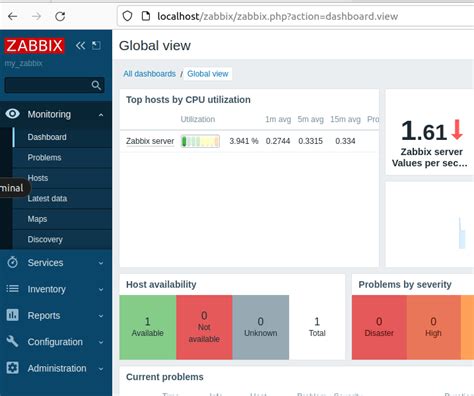This screenshot has width=474, height=396.
Task: Collapse the sidebar with double-chevron icon
Action: click(x=80, y=45)
